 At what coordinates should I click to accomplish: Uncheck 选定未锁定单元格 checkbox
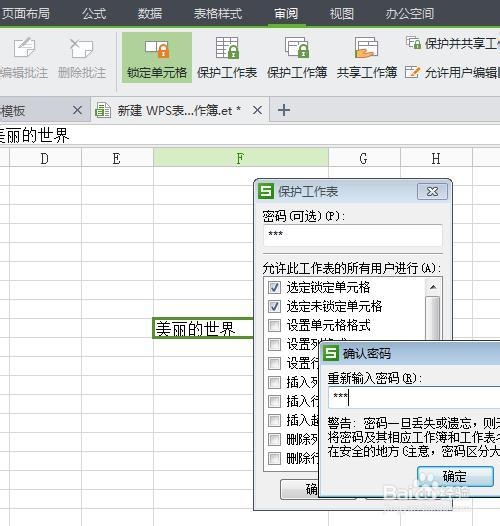point(274,306)
